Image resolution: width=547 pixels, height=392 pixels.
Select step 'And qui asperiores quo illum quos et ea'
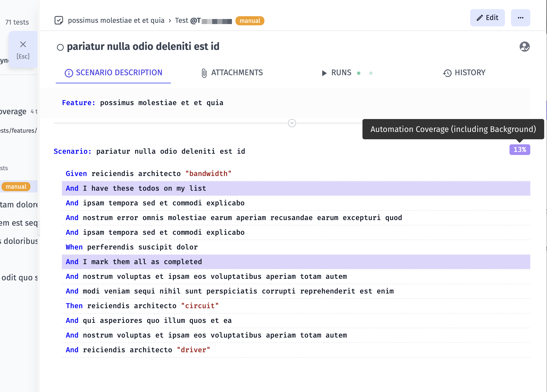pos(296,321)
